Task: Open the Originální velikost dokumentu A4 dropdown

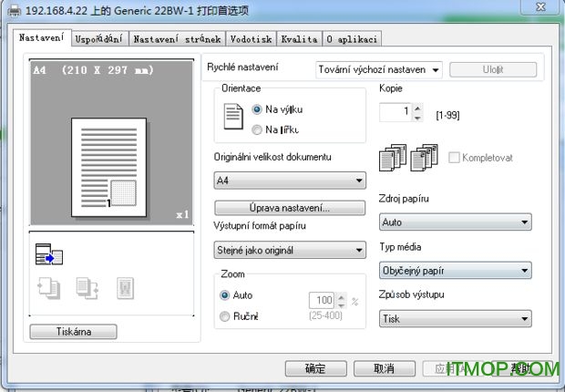Action: (x=290, y=181)
